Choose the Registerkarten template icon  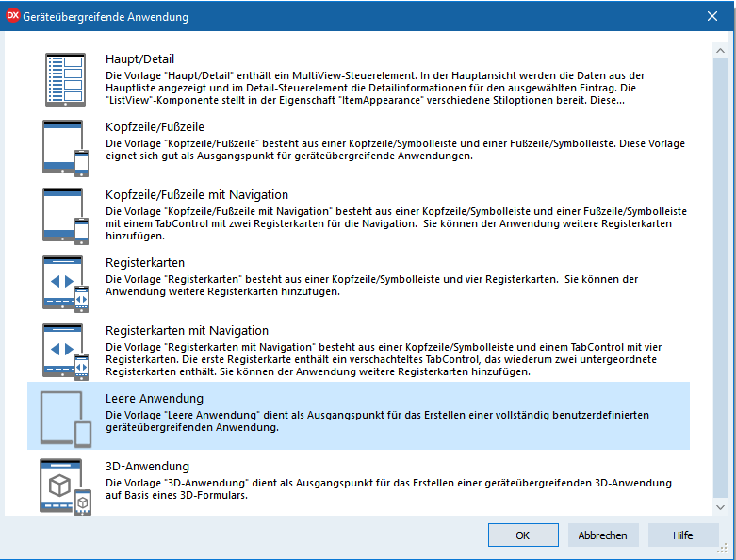pos(65,283)
